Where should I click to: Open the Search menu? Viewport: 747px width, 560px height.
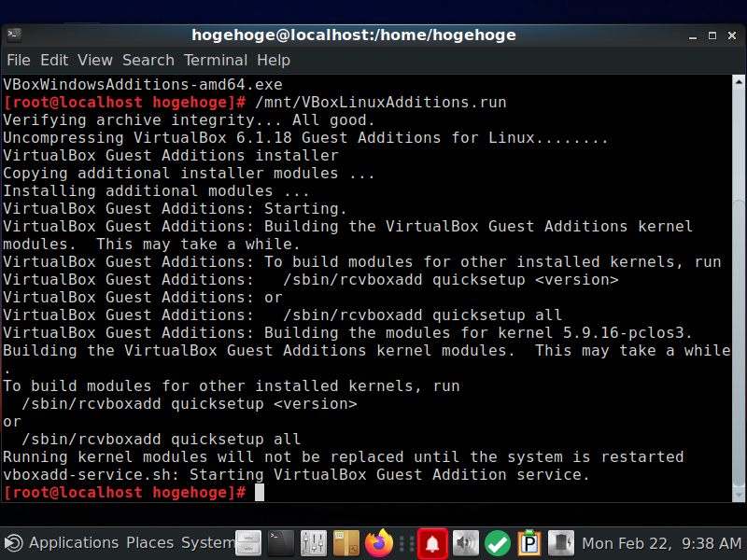click(x=148, y=60)
